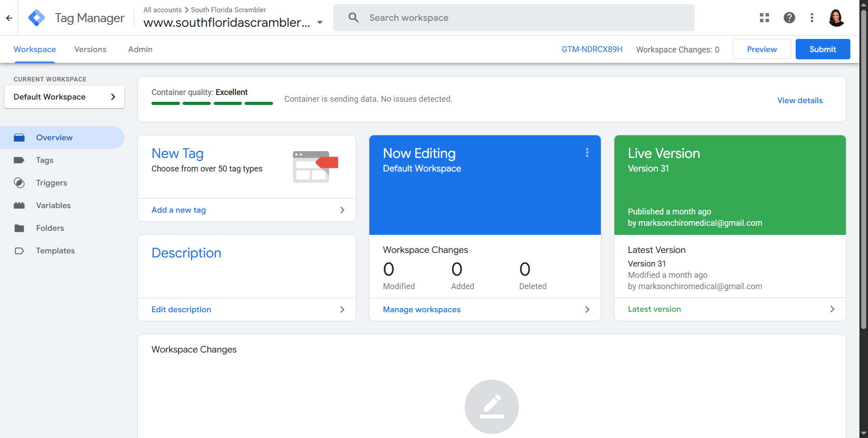
Task: Click the New Tag card heading
Action: tap(178, 153)
